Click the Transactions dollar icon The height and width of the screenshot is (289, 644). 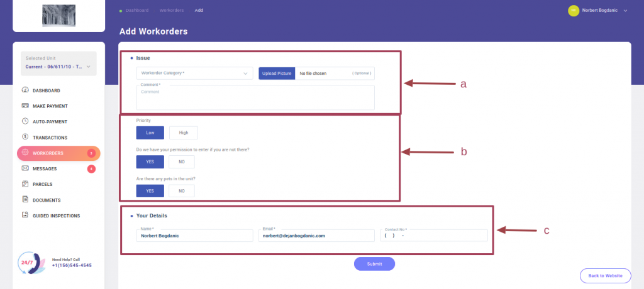tap(25, 137)
